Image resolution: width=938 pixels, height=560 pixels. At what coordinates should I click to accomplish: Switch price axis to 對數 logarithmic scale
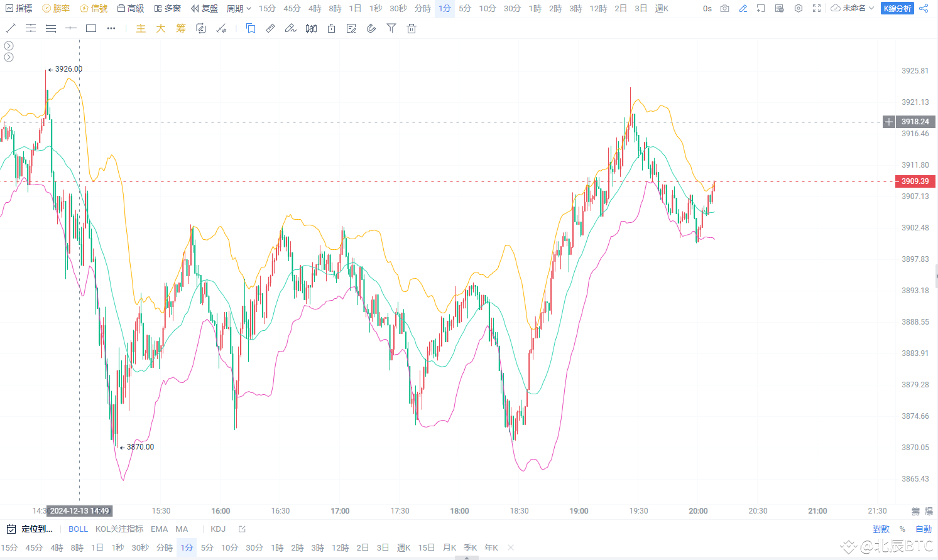click(x=881, y=529)
